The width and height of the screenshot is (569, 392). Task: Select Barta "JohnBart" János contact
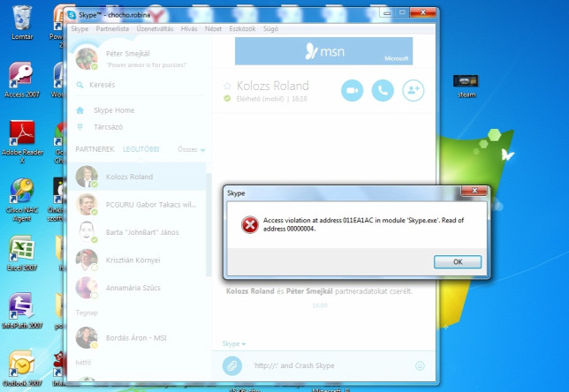pos(137,232)
